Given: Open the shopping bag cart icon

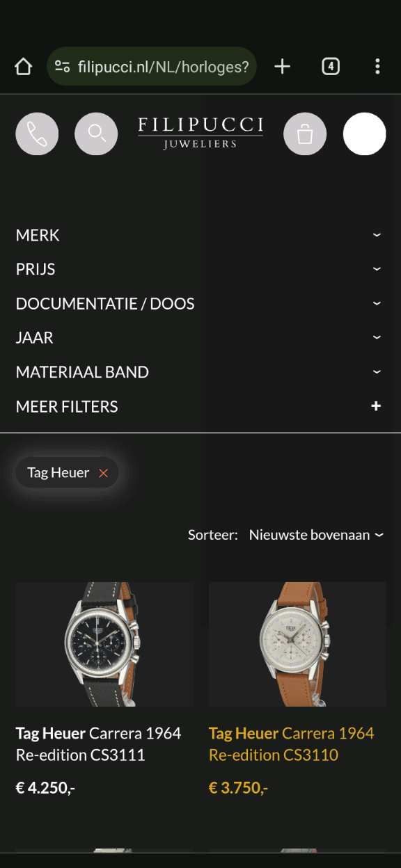Looking at the screenshot, I should click(x=305, y=134).
